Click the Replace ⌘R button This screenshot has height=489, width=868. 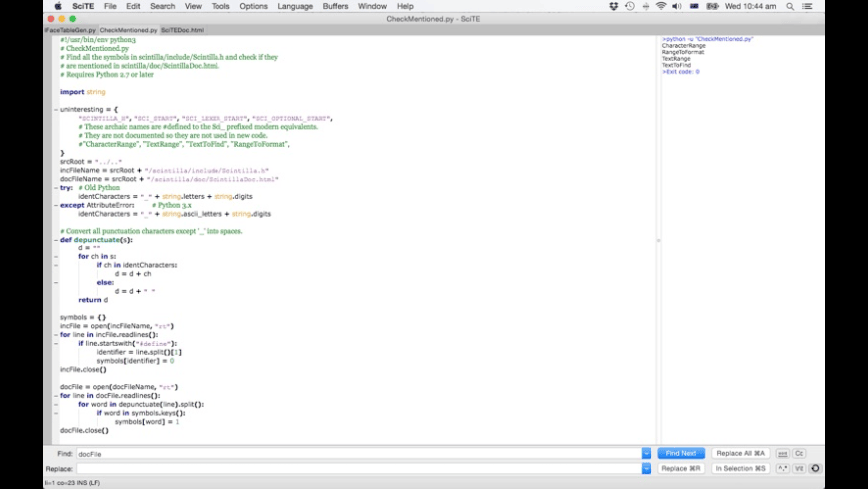(681, 468)
